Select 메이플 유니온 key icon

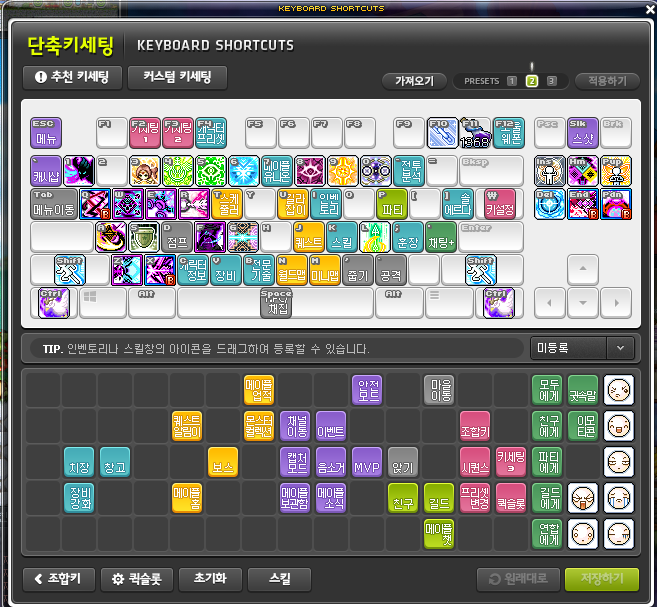click(x=277, y=171)
